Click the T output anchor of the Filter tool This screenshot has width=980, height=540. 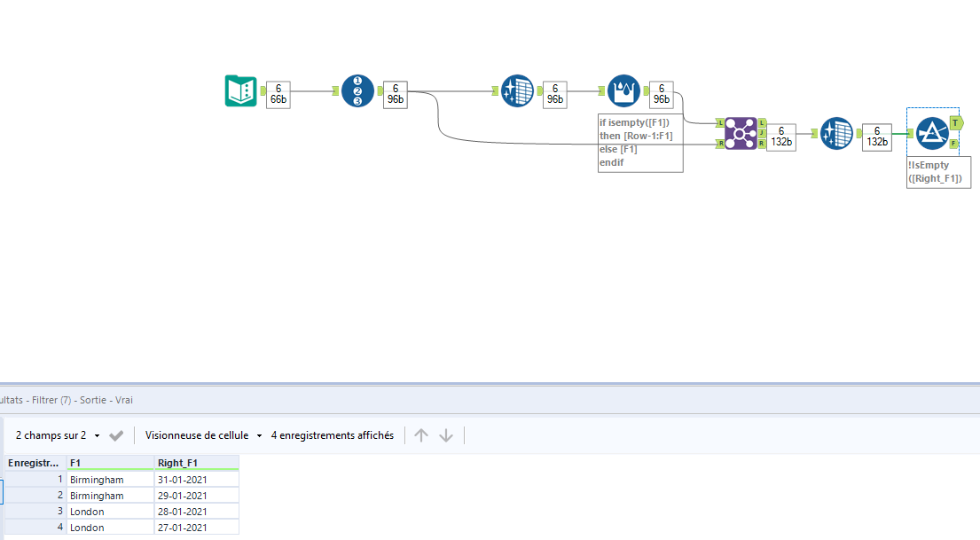(x=955, y=123)
